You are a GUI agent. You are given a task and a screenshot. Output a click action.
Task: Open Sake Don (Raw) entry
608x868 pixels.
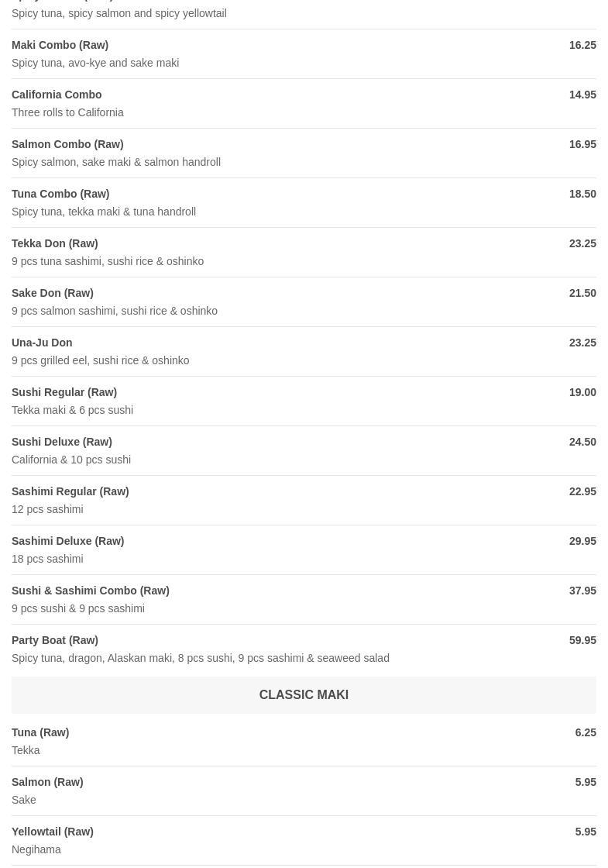[304, 301]
